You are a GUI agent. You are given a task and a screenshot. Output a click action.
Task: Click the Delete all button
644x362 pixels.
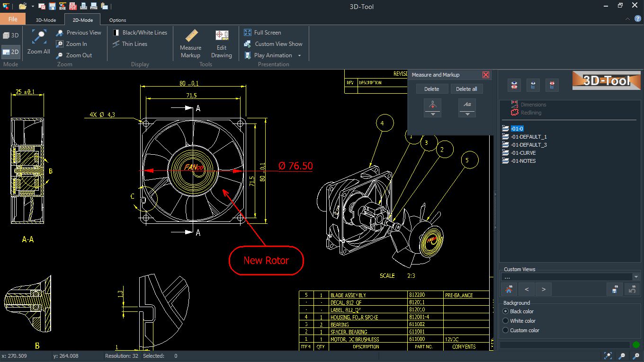466,89
